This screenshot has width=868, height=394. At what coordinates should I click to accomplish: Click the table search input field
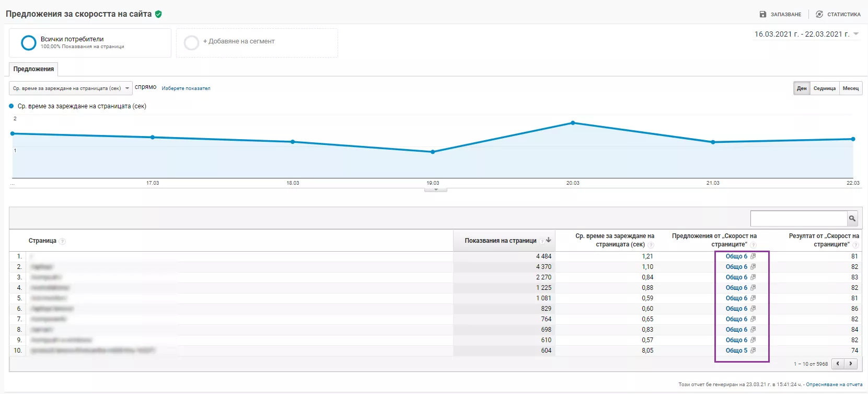point(798,219)
